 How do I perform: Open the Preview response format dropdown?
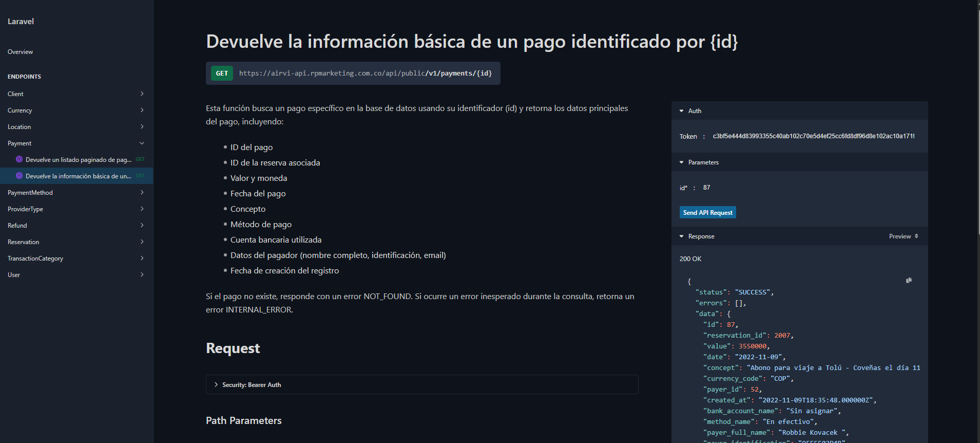pyautogui.click(x=904, y=236)
